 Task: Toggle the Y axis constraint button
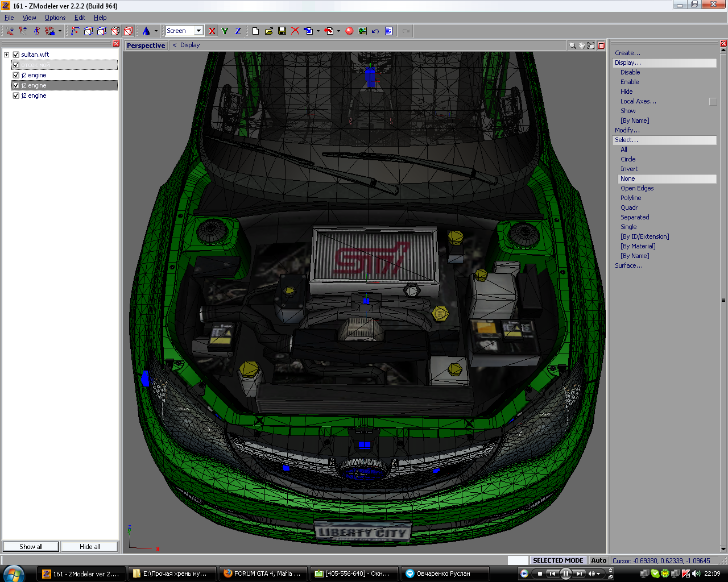pos(225,31)
